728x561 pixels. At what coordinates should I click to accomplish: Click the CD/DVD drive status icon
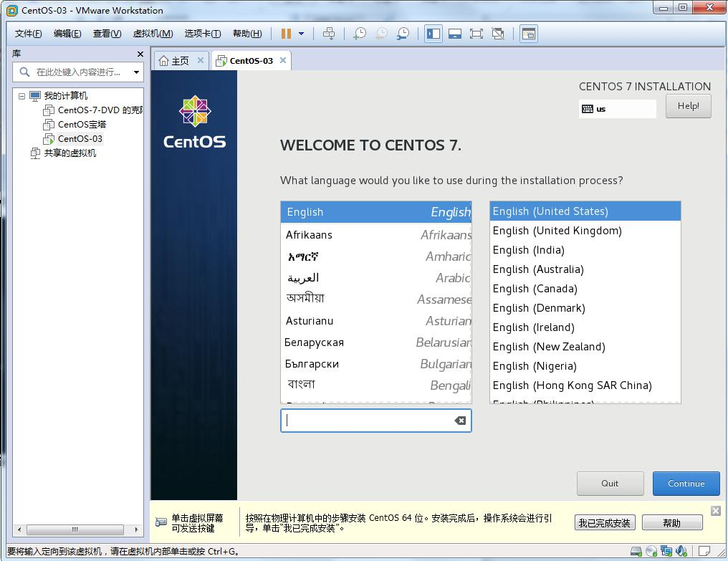point(651,551)
